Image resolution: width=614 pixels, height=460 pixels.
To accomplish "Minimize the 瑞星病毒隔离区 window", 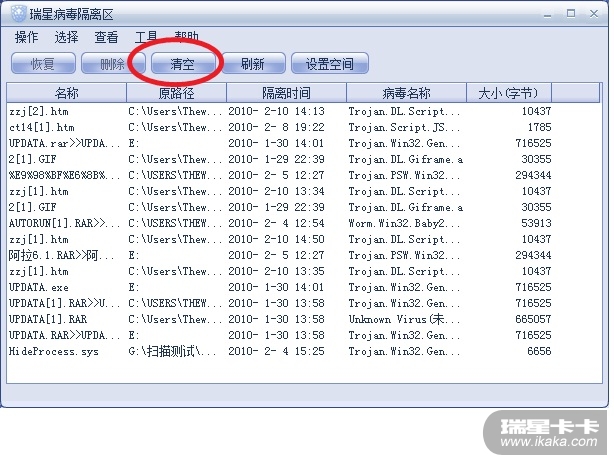I will point(547,15).
